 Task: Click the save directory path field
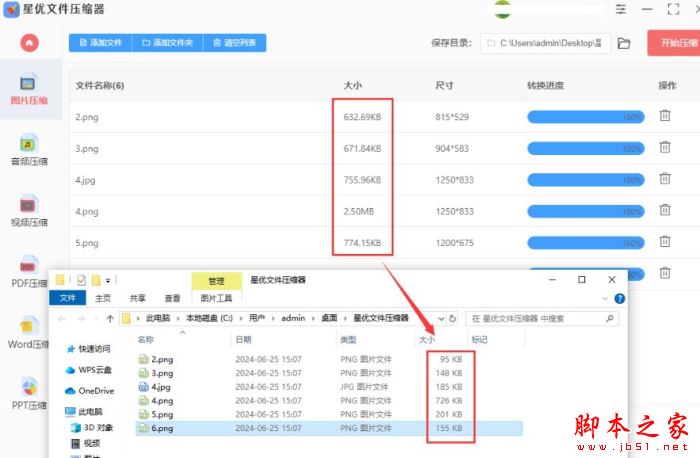pos(545,43)
